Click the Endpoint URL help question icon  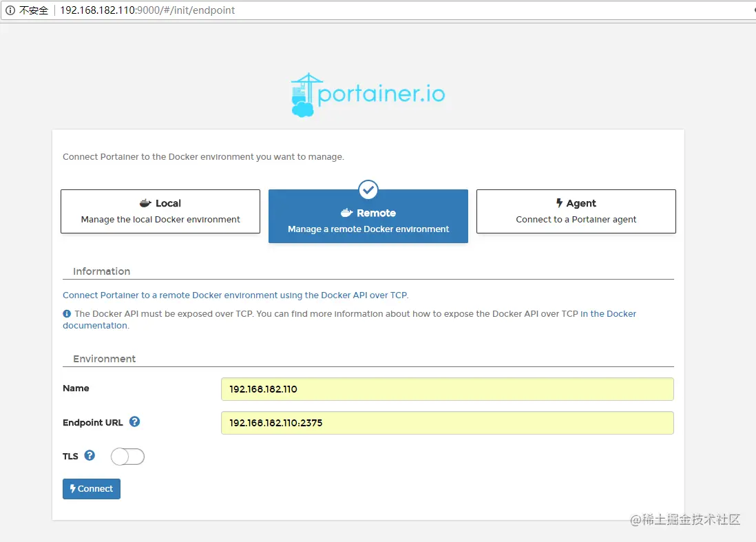click(134, 422)
